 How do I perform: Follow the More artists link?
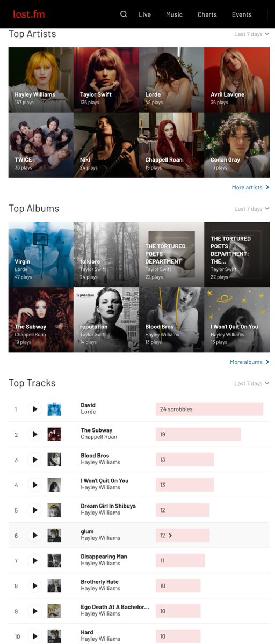point(250,188)
